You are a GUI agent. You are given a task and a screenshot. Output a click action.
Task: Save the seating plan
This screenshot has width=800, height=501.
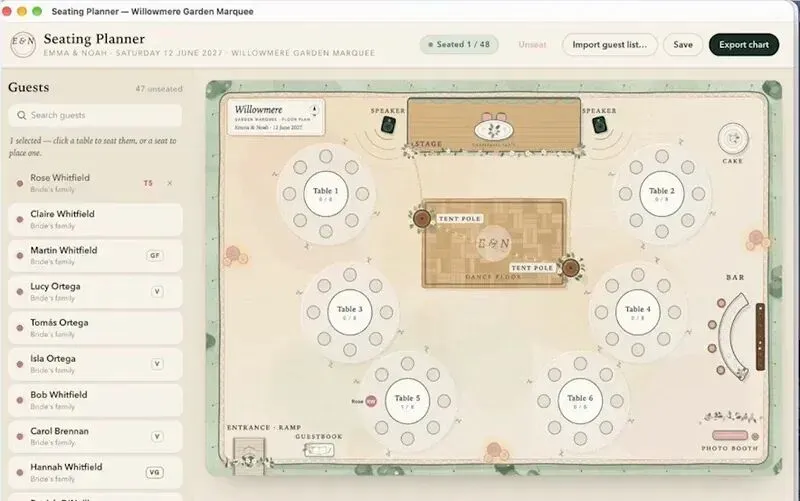tap(683, 44)
